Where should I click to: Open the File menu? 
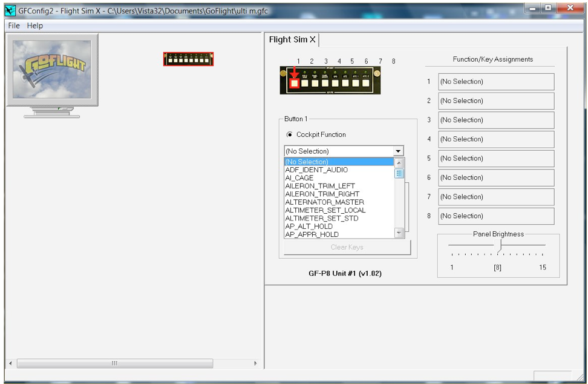tap(14, 25)
